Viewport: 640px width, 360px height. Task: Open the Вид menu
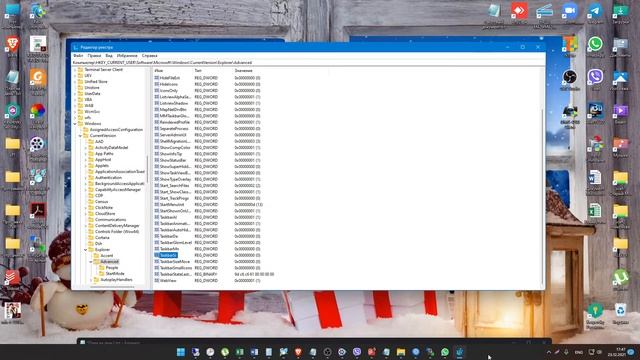[x=109, y=56]
